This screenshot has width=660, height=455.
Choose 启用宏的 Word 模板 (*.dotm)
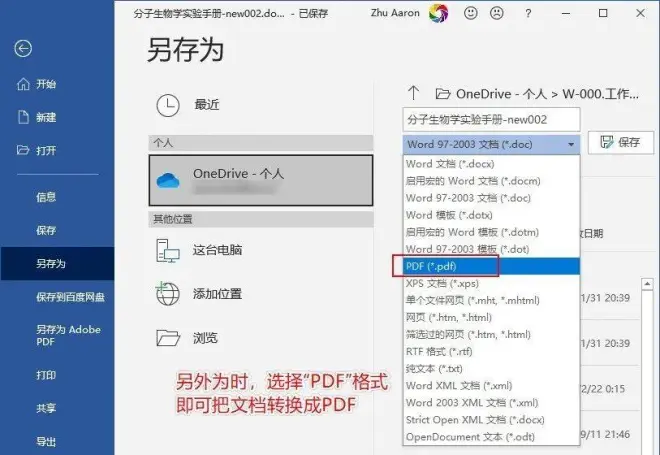(x=491, y=232)
